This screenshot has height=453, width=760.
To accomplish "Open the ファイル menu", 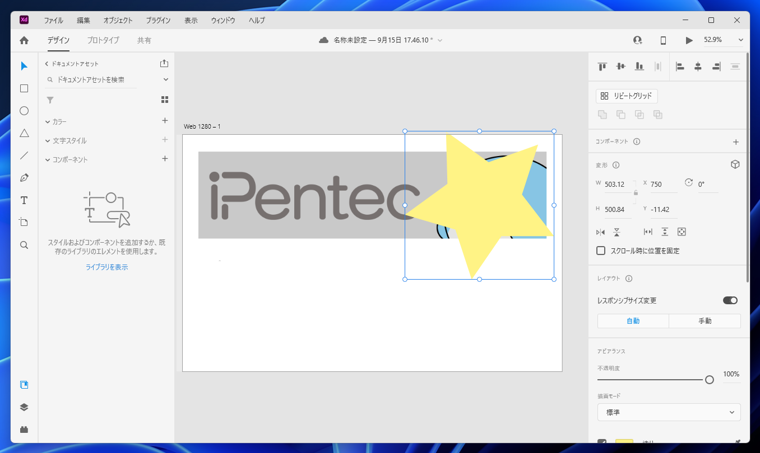I will tap(53, 20).
